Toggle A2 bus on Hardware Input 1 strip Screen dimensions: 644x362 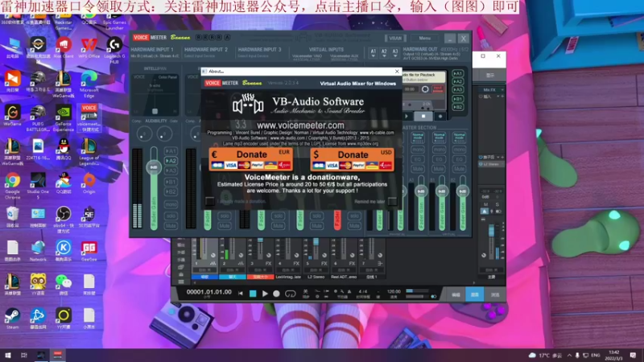tap(171, 161)
